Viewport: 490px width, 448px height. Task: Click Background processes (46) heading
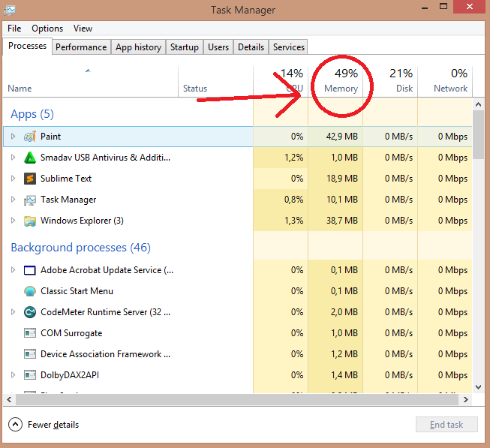click(x=80, y=248)
